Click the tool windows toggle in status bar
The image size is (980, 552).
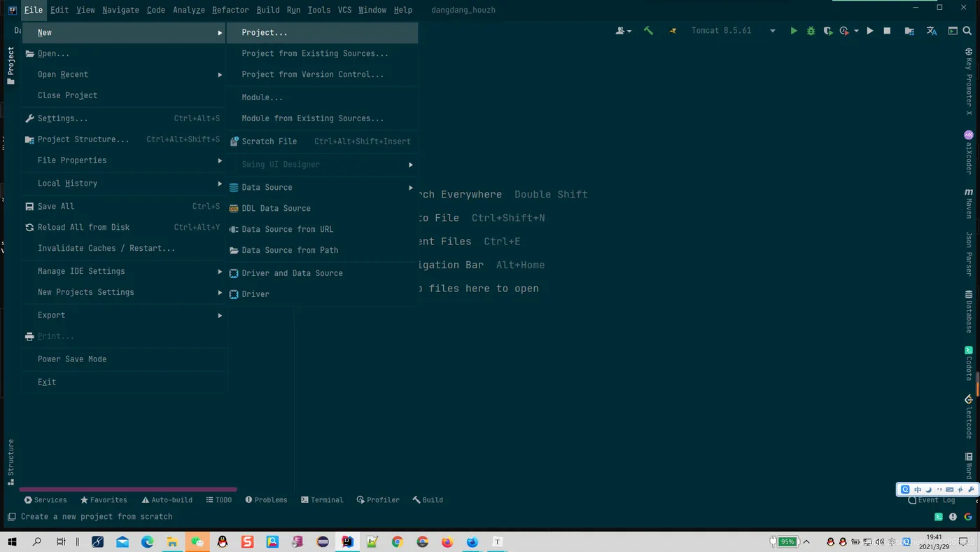(11, 517)
